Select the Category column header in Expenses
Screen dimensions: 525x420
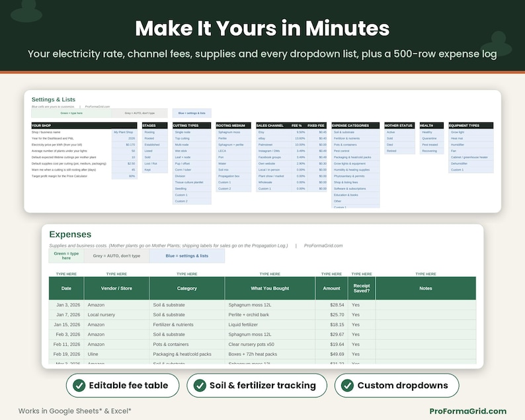pos(187,288)
